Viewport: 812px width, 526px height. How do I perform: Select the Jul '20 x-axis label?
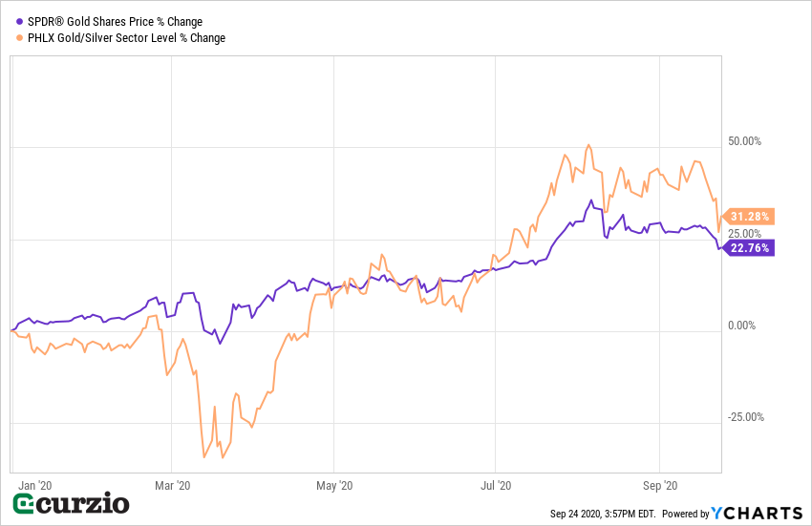click(x=495, y=485)
